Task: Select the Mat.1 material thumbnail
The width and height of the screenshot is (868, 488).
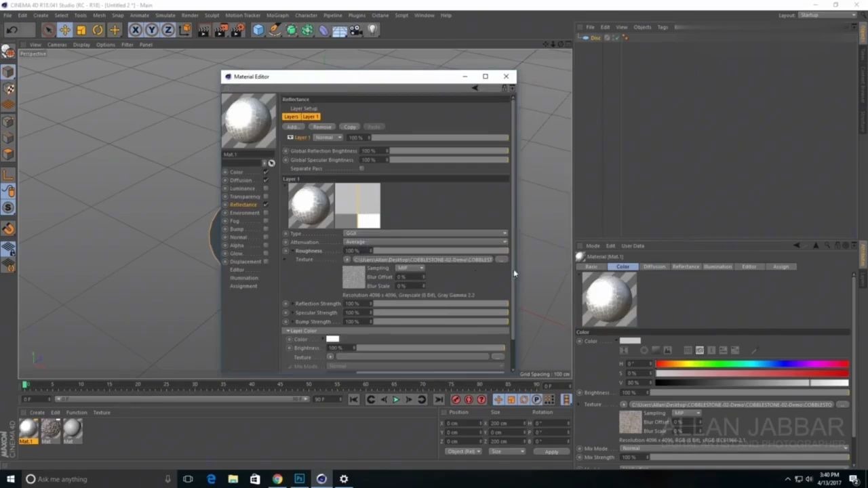Action: coord(28,430)
